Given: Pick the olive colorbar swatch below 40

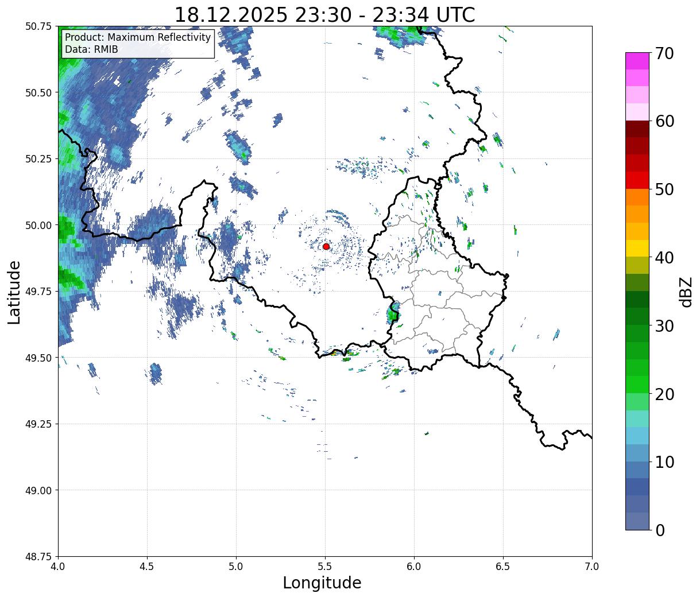Looking at the screenshot, I should [637, 265].
